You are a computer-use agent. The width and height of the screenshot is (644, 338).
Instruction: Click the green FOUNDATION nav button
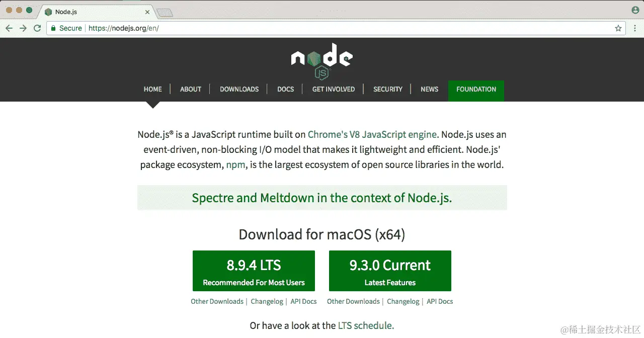[x=476, y=91]
